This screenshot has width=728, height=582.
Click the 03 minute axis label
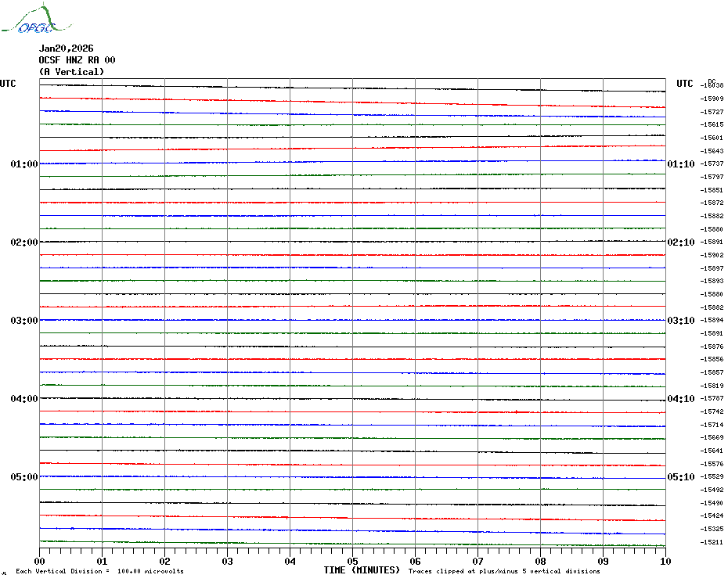228,562
